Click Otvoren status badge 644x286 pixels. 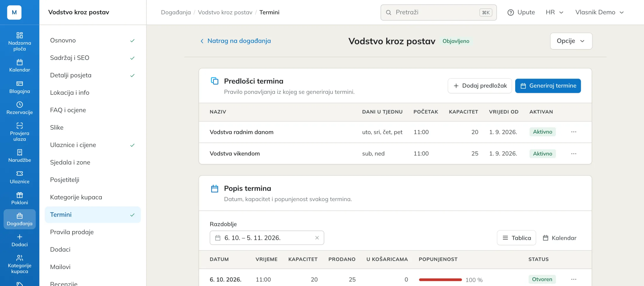pyautogui.click(x=542, y=279)
